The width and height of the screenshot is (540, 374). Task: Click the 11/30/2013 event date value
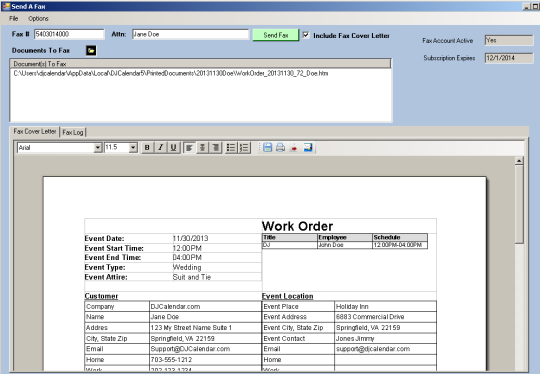pos(190,238)
